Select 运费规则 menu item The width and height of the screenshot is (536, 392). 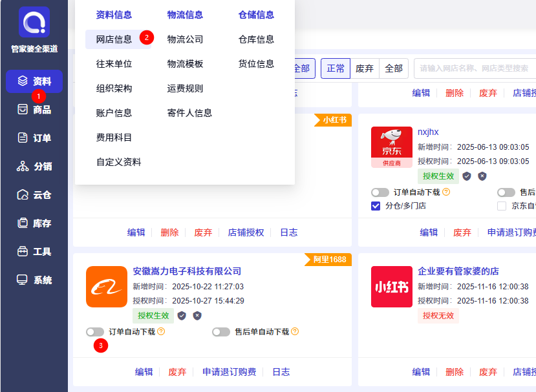click(x=185, y=88)
